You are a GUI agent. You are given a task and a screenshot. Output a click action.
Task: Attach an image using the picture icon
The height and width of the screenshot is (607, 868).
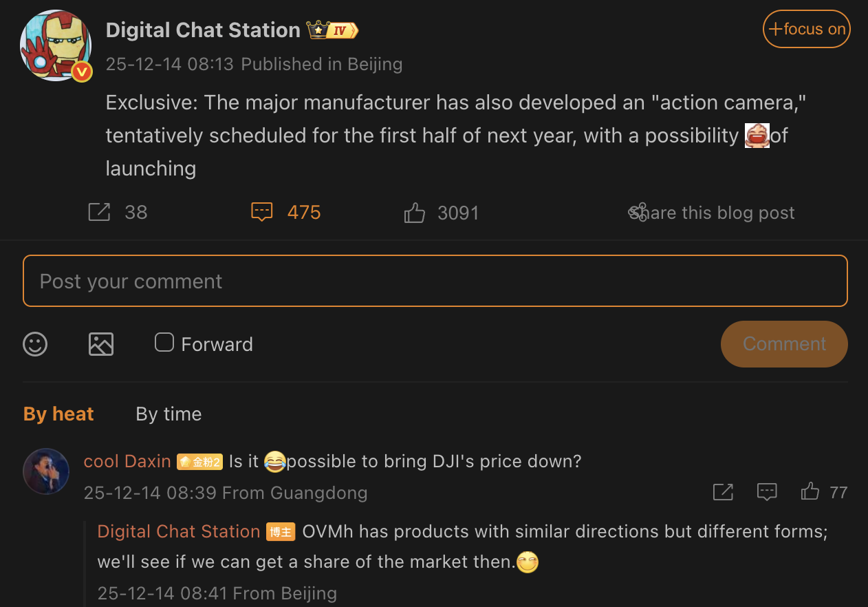101,343
